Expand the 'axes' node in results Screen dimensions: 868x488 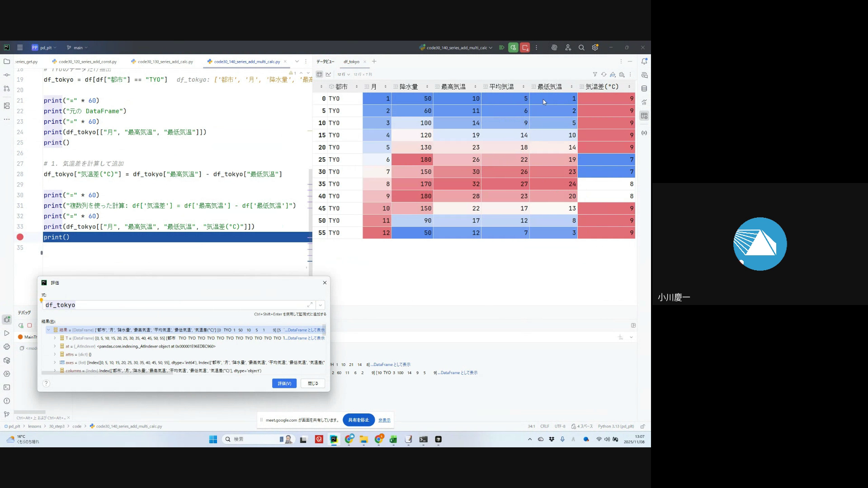(55, 362)
